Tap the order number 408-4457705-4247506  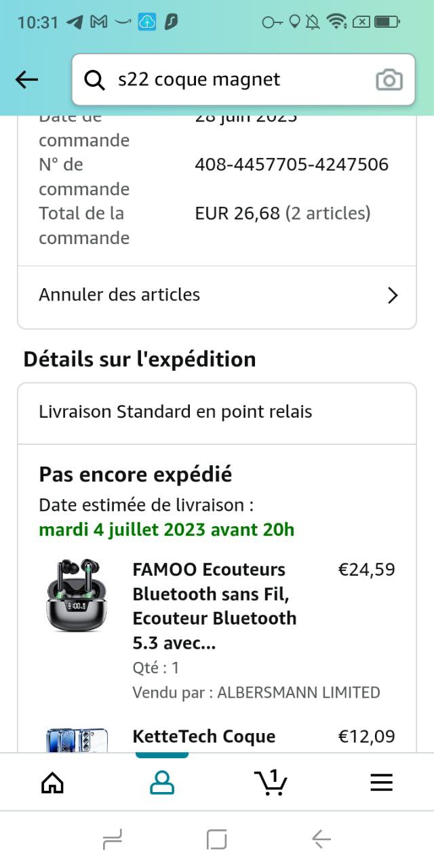tap(292, 165)
